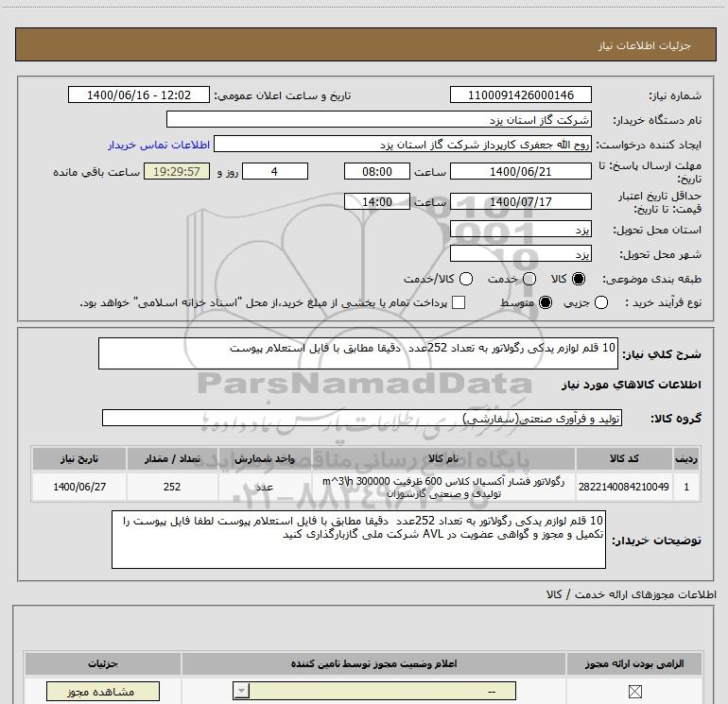The height and width of the screenshot is (704, 728).
Task: Click the delivery city field یزد
Action: [x=520, y=254]
